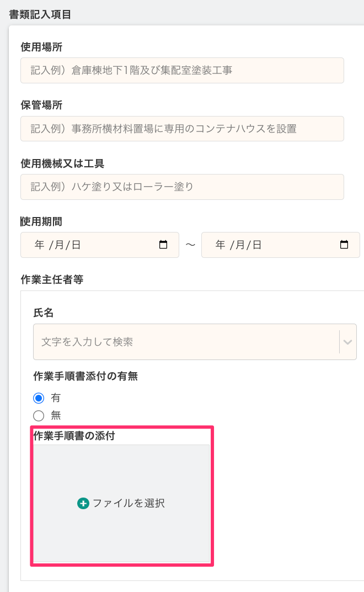Click the 作業手順書の添付 heading label

point(74,436)
